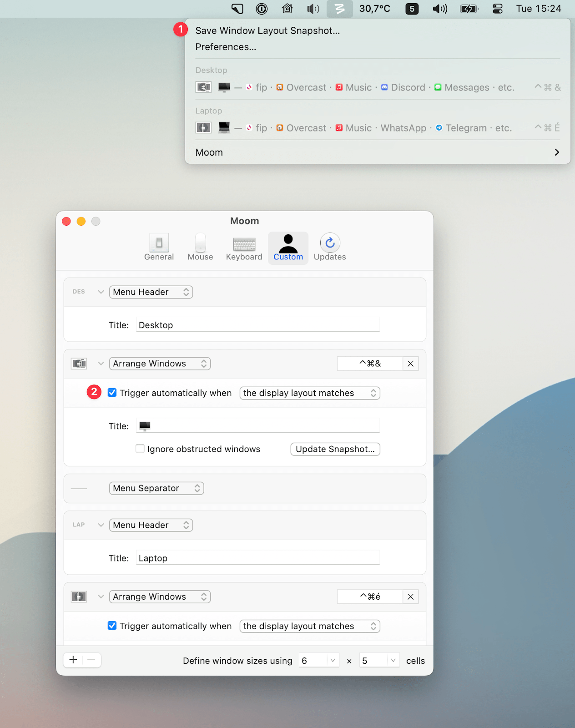Uncheck first Trigger automatically when checkbox
The image size is (575, 728).
[112, 392]
